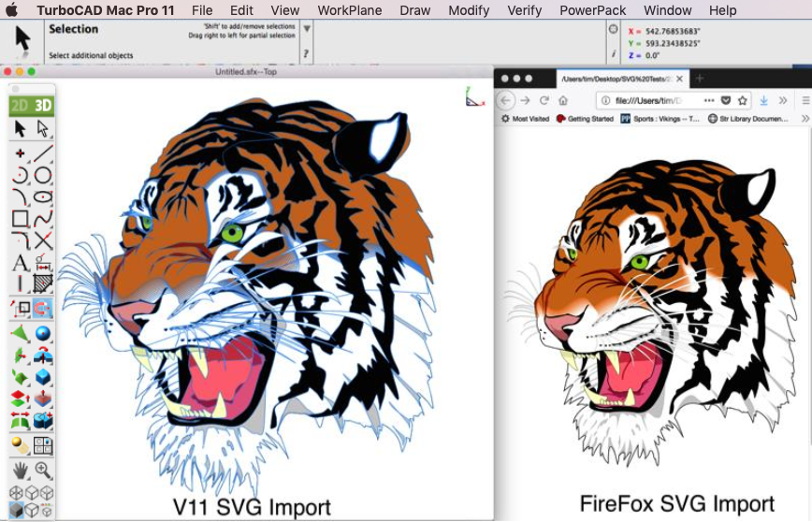Pick the Hatch fill tool
Screen dimensions: 812x522
coord(42,283)
